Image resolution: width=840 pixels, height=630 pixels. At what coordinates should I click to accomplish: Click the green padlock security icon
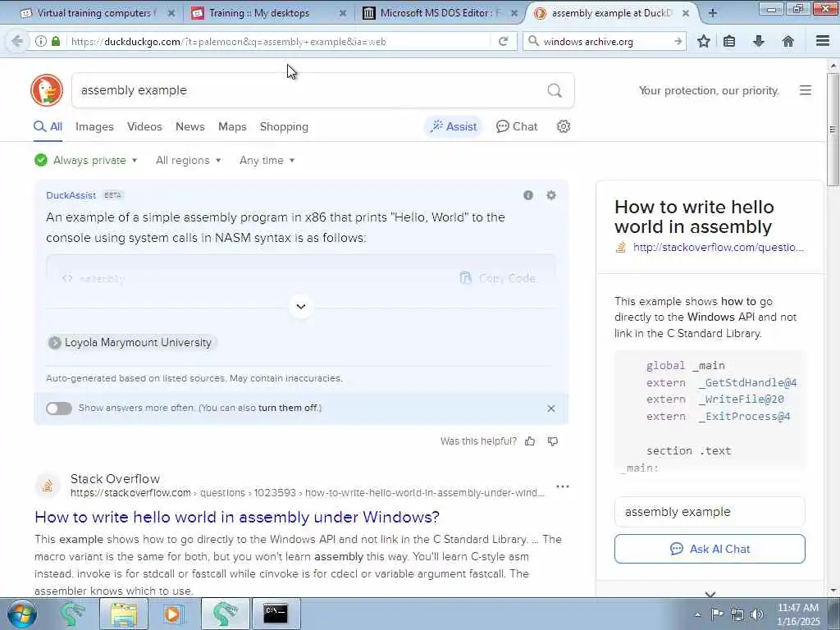pos(56,41)
